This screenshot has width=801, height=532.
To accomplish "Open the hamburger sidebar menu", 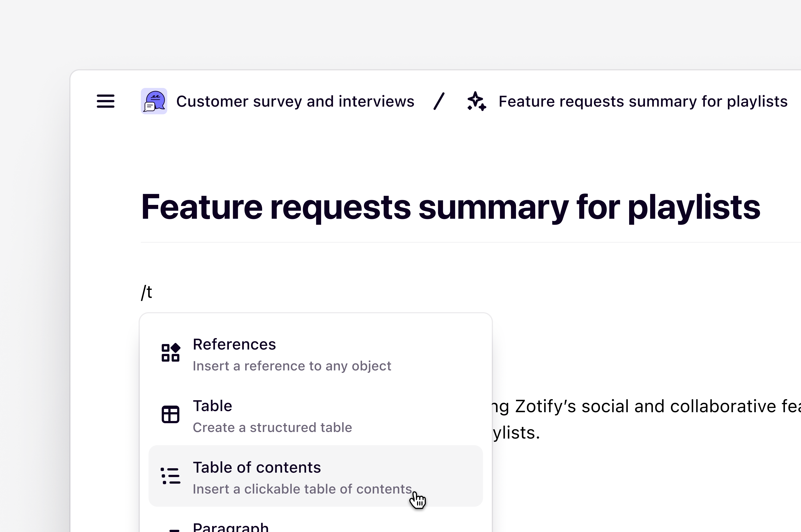I will 105,101.
